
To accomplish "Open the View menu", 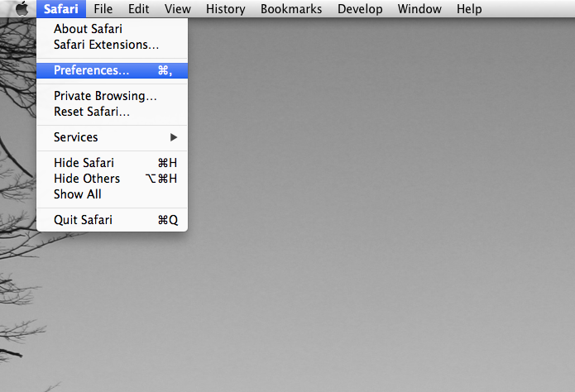I will (178, 8).
